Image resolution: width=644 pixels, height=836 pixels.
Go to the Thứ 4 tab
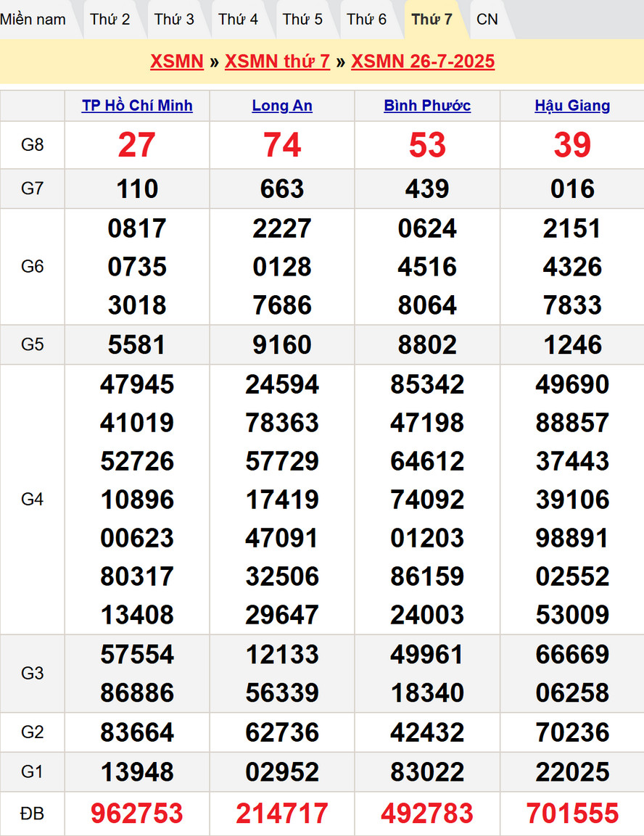(x=238, y=20)
